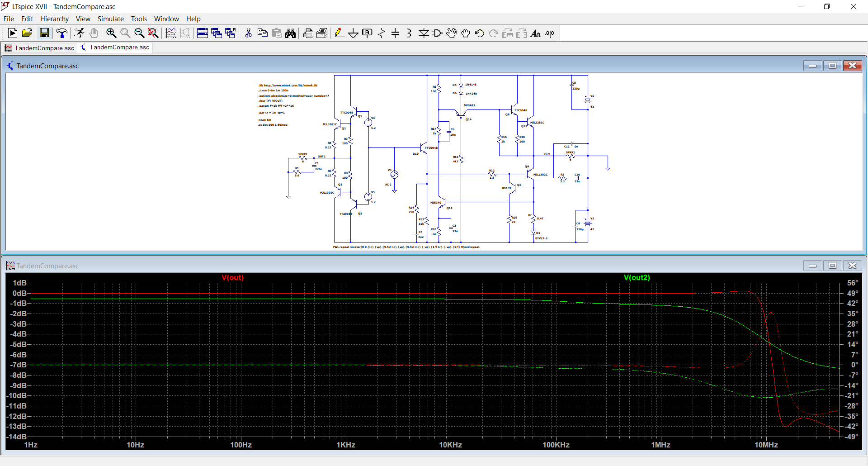This screenshot has width=868, height=466.
Task: Create a new schematic with toolbar icon
Action: (x=13, y=33)
